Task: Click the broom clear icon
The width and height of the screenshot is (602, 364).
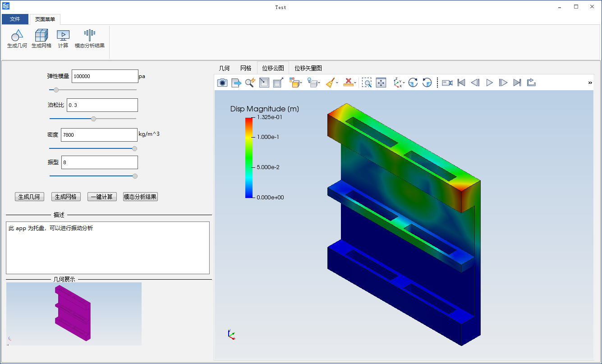Action: tap(331, 83)
